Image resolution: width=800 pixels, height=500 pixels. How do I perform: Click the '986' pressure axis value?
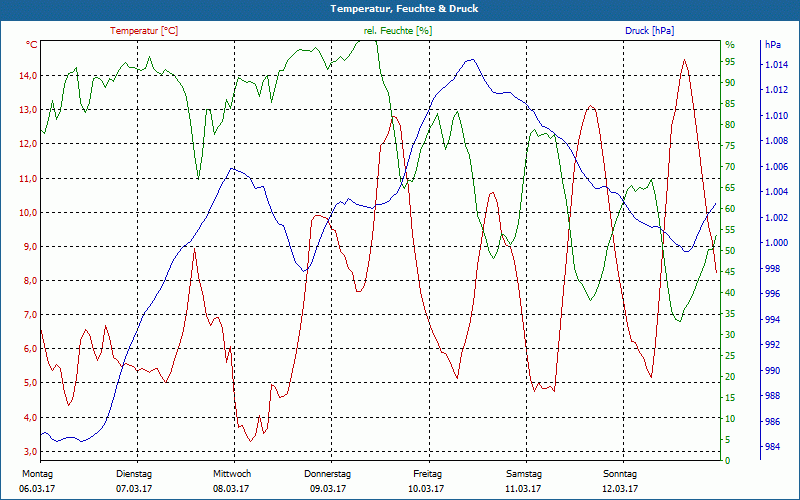772,421
